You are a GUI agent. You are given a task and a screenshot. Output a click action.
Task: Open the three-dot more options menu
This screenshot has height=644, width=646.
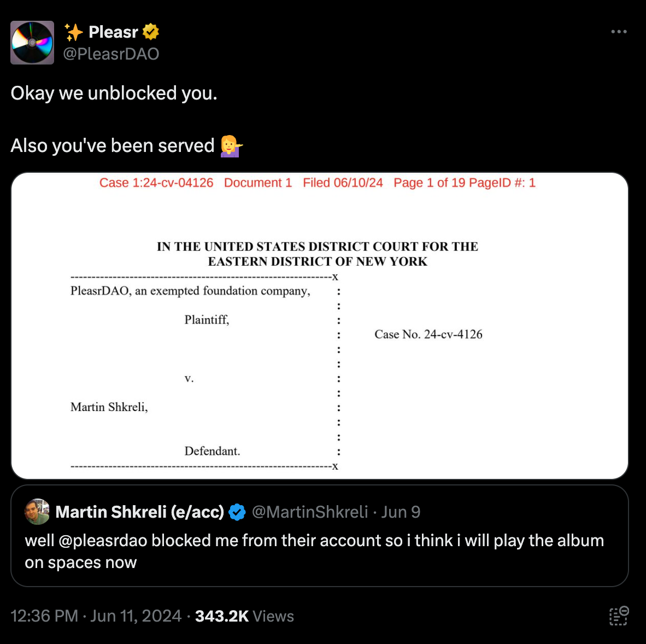[619, 32]
